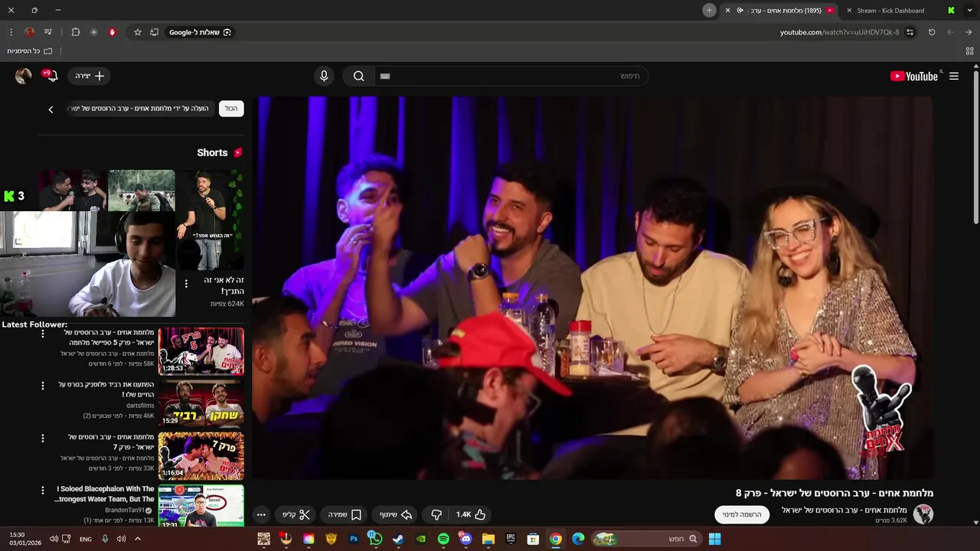The height and width of the screenshot is (551, 980).
Task: Create a clip with the scissors button
Action: tap(296, 515)
